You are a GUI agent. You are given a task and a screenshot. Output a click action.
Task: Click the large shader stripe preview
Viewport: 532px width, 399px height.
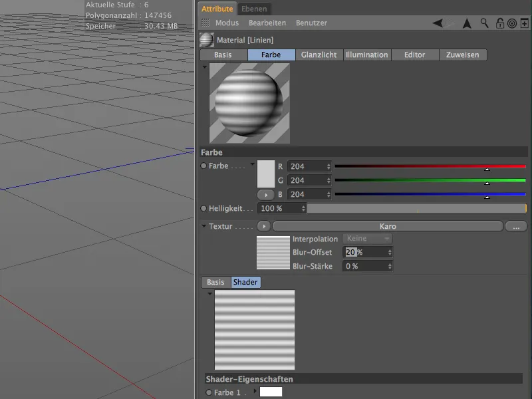255,330
